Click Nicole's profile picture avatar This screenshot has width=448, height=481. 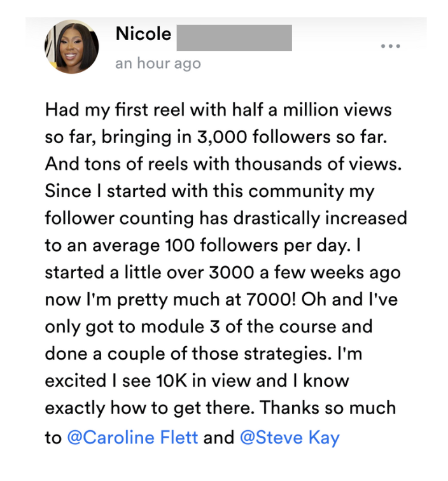[x=71, y=46]
